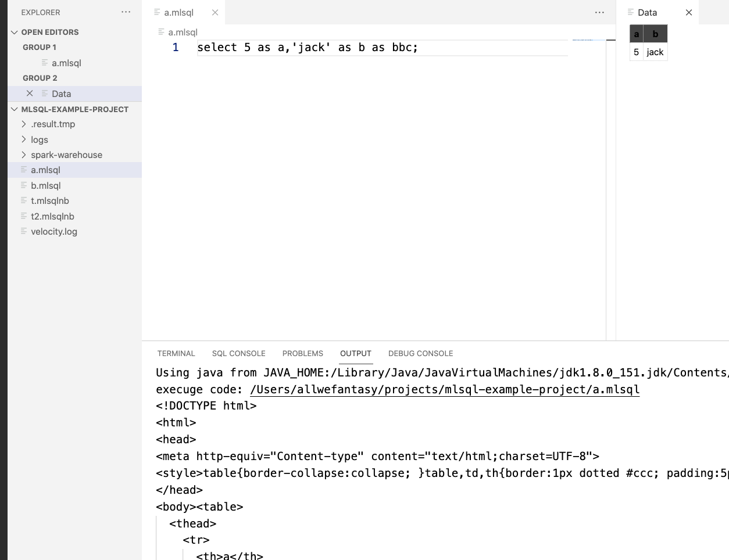Close the Data preview tab
Viewport: 729px width, 560px height.
(689, 12)
